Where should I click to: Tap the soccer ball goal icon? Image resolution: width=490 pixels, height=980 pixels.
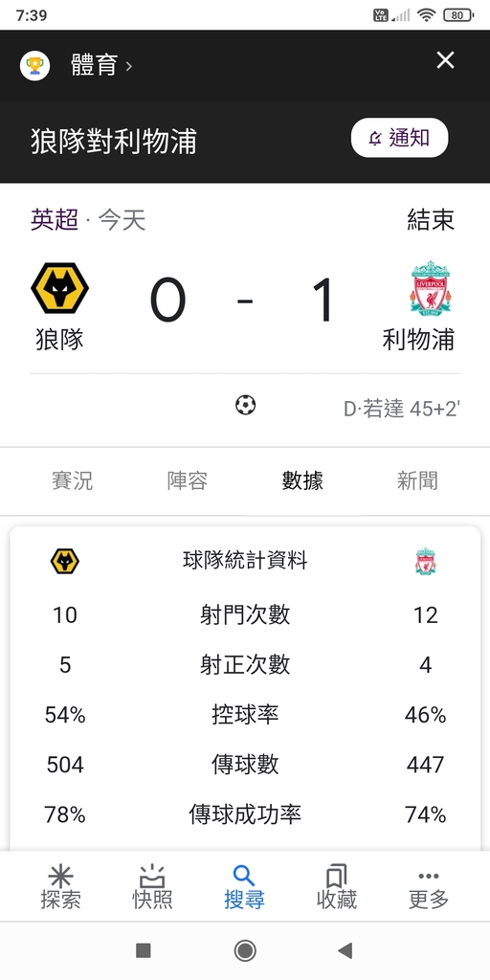tap(246, 406)
